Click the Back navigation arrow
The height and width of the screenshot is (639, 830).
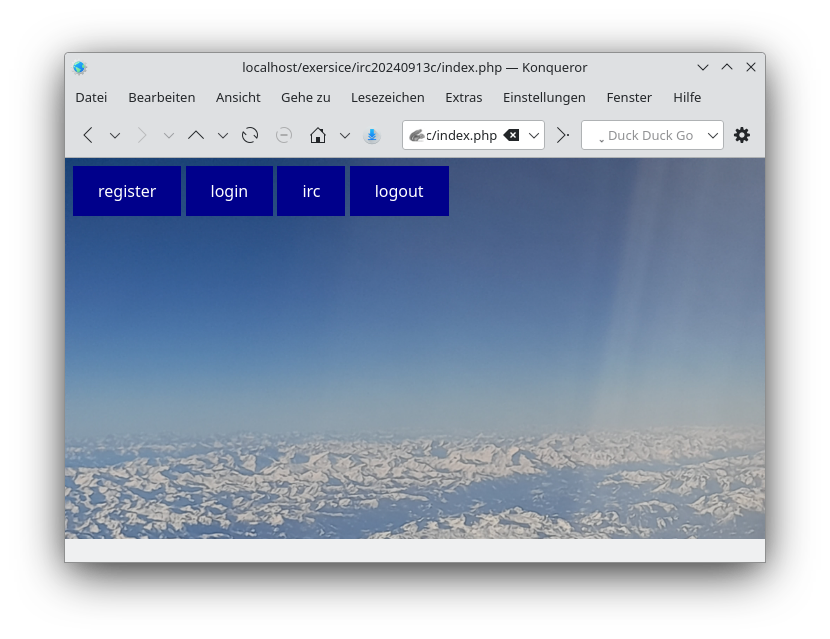pos(87,135)
